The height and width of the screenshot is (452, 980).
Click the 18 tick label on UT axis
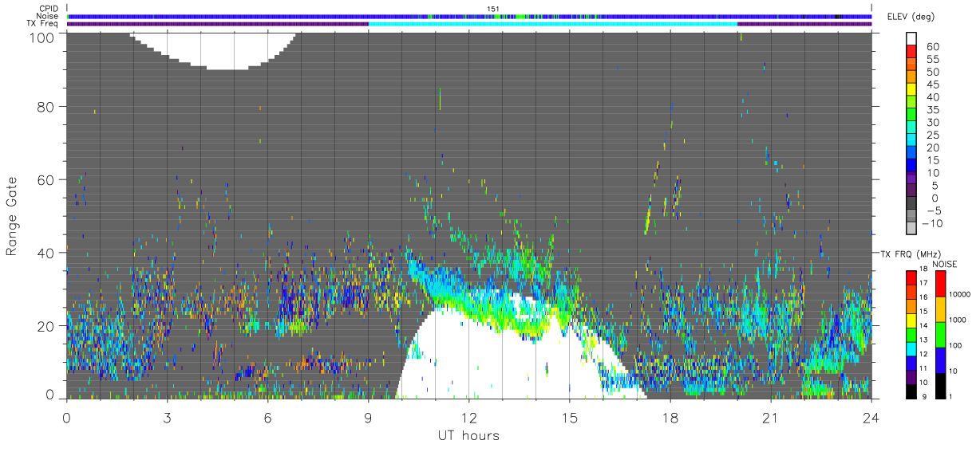(670, 417)
